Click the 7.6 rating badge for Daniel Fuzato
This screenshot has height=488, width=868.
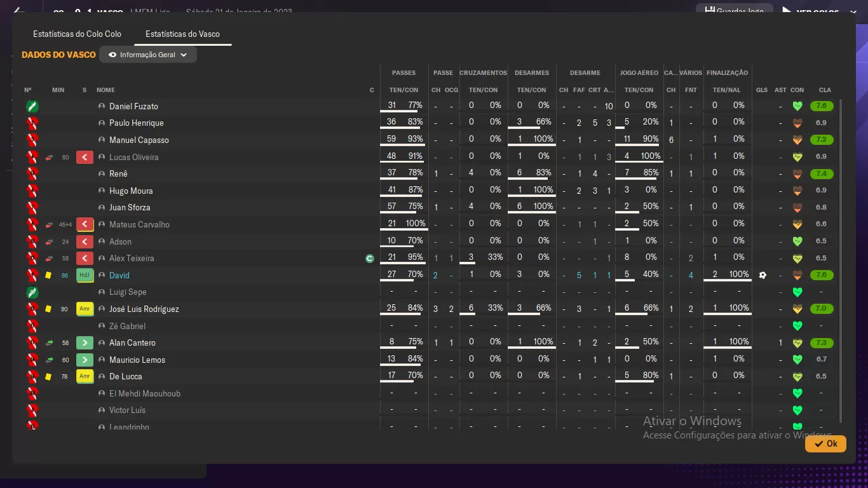(822, 106)
